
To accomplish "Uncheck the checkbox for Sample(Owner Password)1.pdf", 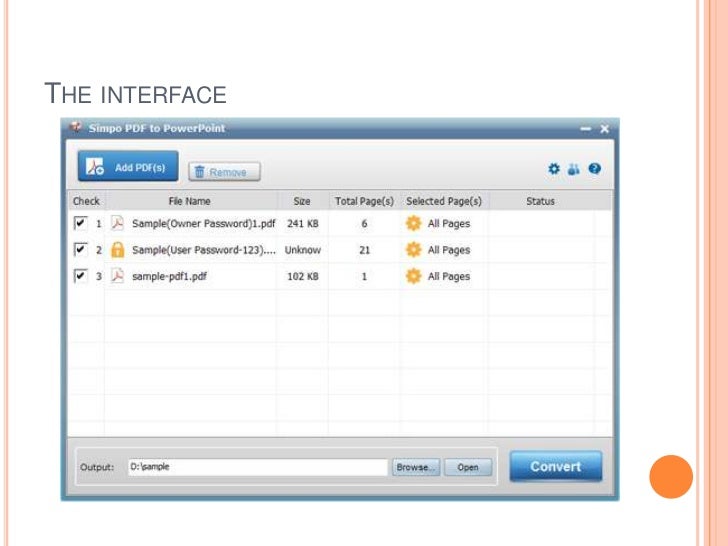I will point(80,223).
